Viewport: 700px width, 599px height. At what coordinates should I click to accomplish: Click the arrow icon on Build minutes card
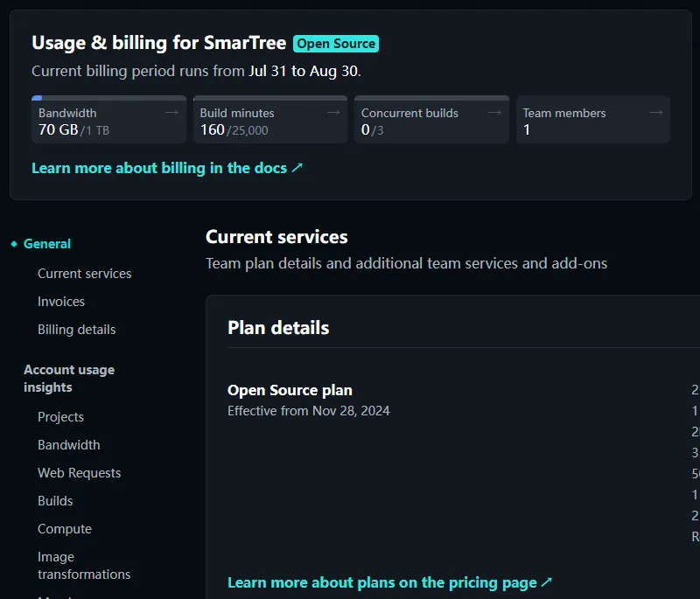[x=333, y=113]
